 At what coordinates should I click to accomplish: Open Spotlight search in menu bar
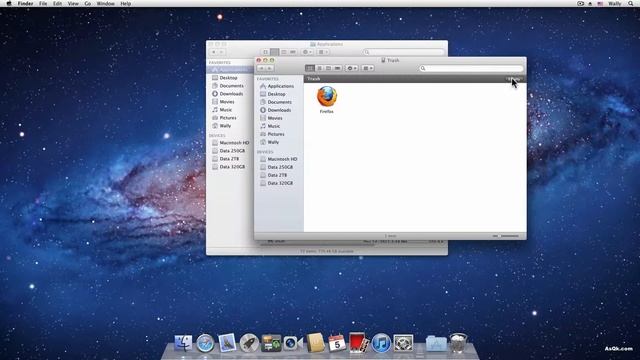631,3
